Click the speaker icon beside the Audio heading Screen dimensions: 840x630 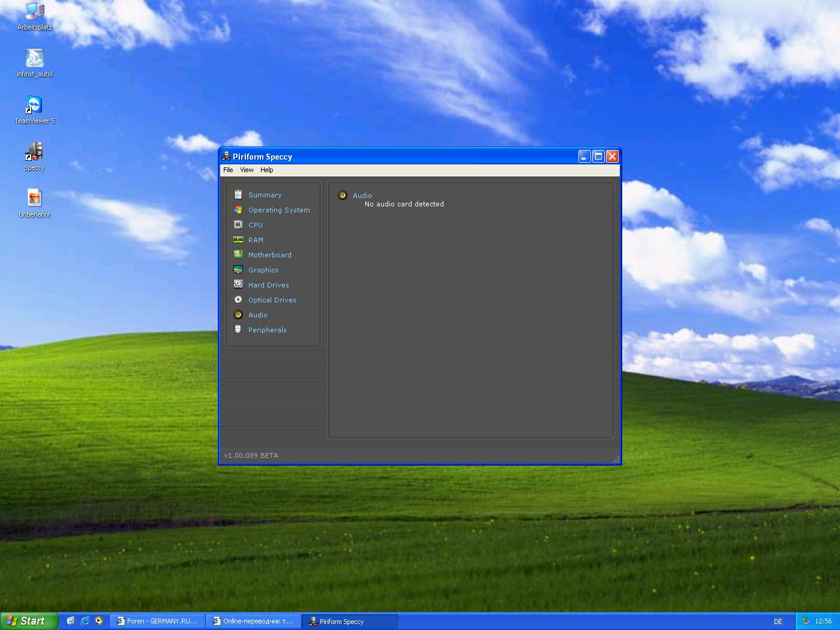(x=343, y=195)
